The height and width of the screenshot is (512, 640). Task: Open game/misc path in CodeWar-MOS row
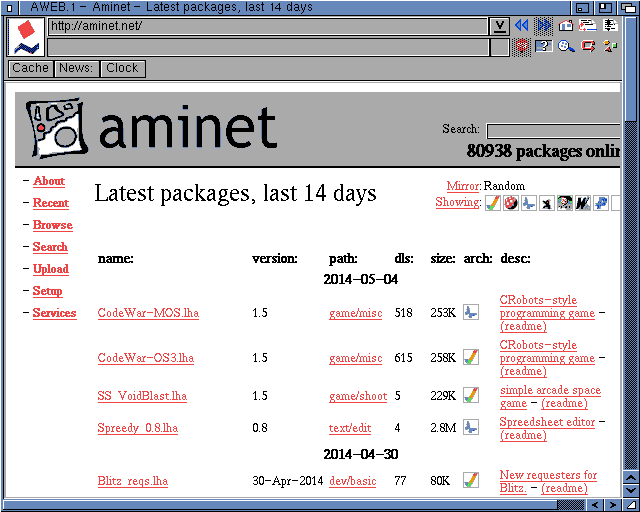pyautogui.click(x=356, y=313)
